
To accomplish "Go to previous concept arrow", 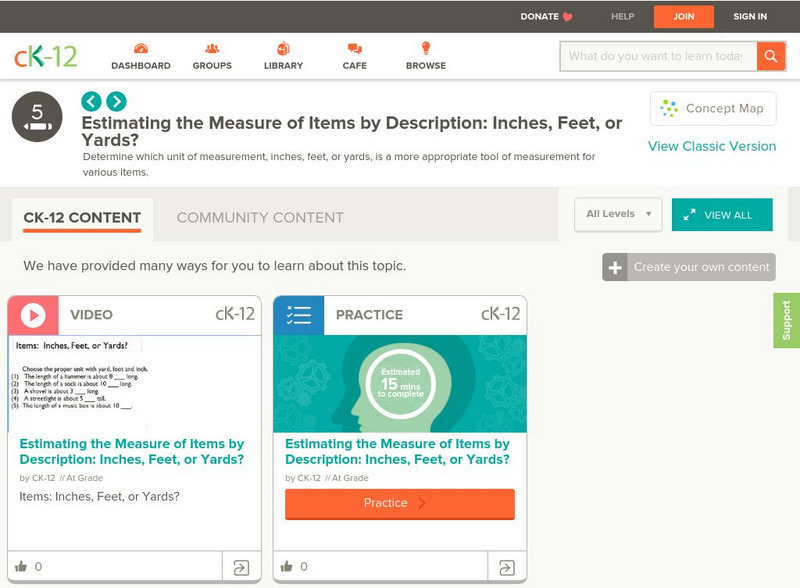I will (x=91, y=102).
